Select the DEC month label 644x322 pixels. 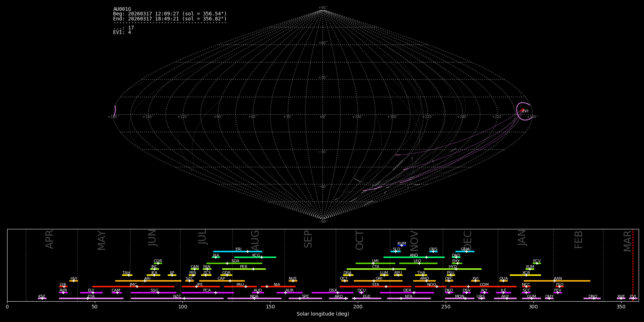468,240
